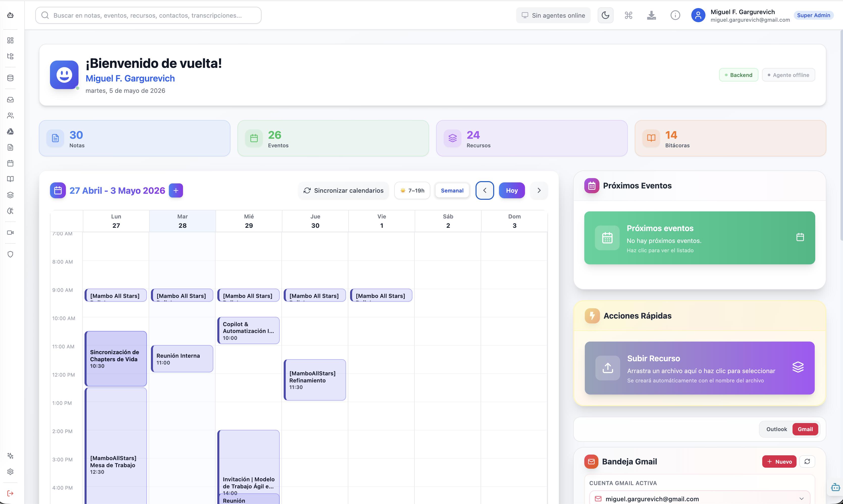Open the 24 Recursos stat card
The width and height of the screenshot is (843, 504).
coord(532,138)
